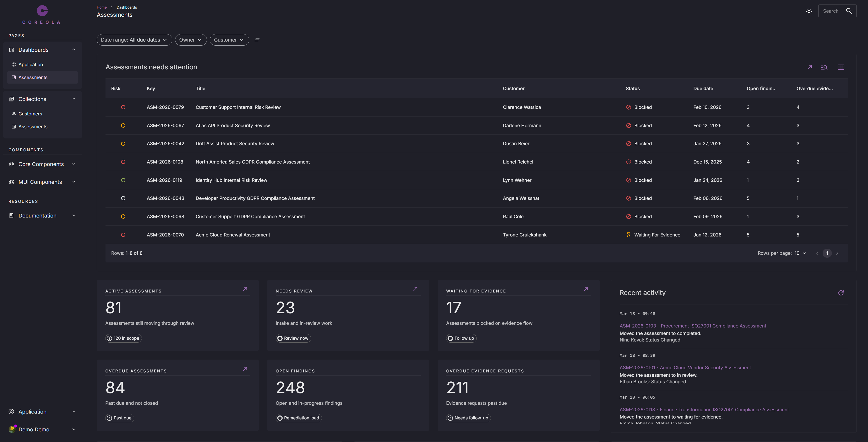Open Application dashboard in sidebar
The width and height of the screenshot is (868, 442).
click(x=42, y=65)
